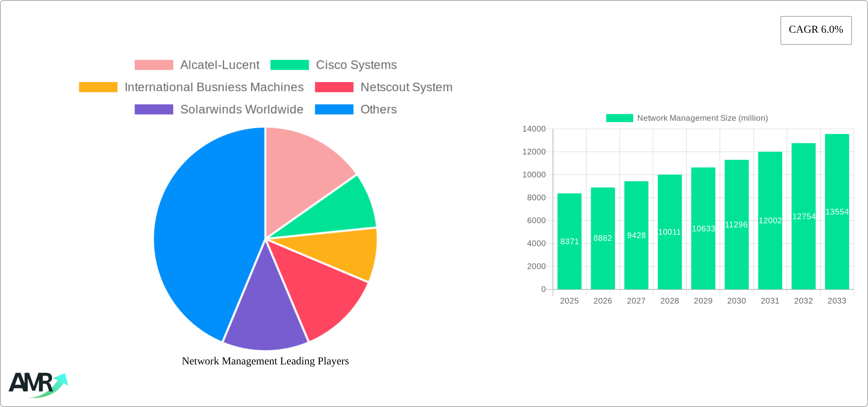
Task: Select the International Busniess Machines legend swatch
Action: pyautogui.click(x=98, y=87)
